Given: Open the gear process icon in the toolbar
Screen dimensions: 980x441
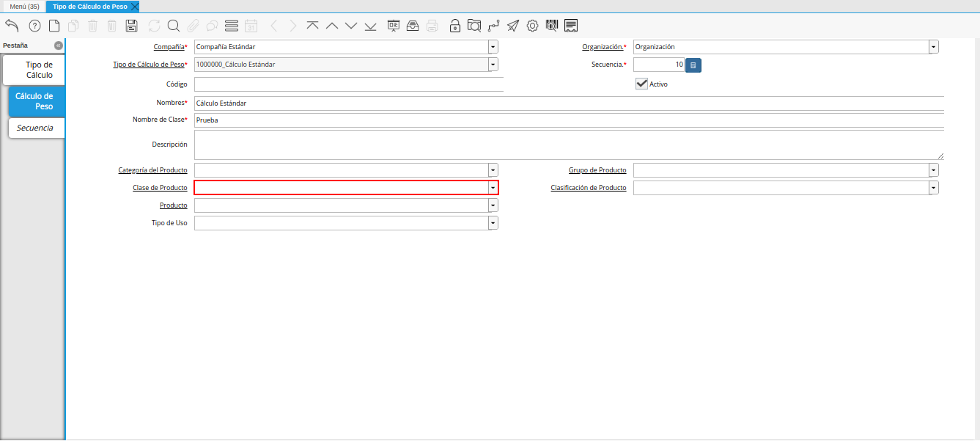Looking at the screenshot, I should [532, 26].
